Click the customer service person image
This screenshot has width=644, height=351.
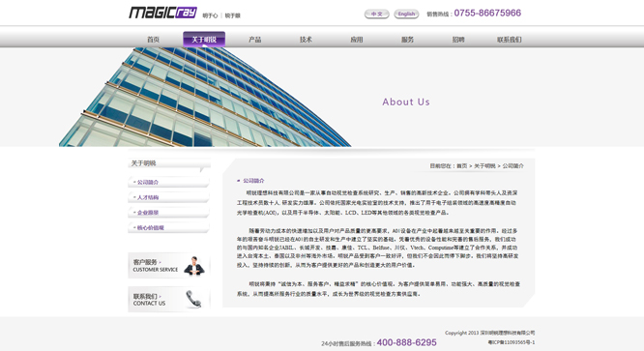[x=194, y=266]
